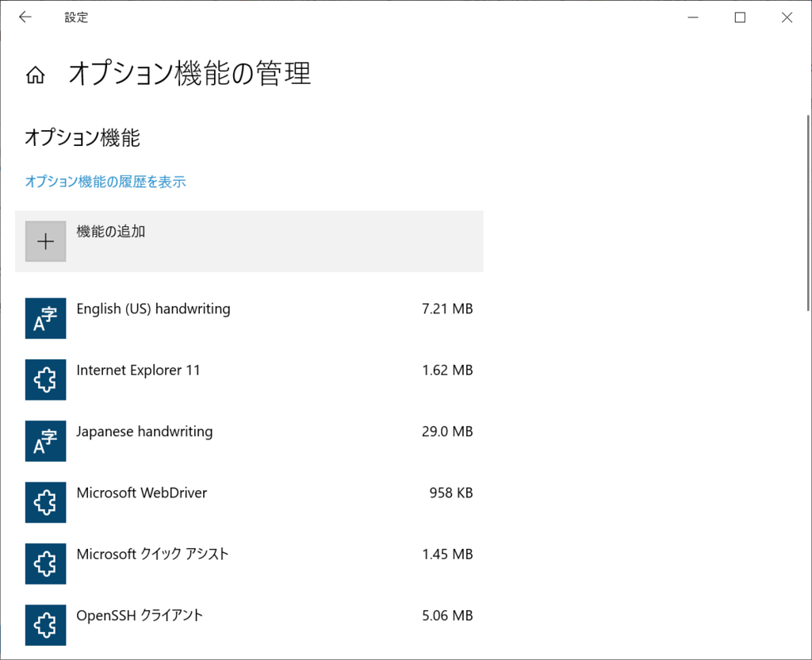Select Microsoft WebDriver entry
Image resolution: width=812 pixels, height=660 pixels.
249,502
